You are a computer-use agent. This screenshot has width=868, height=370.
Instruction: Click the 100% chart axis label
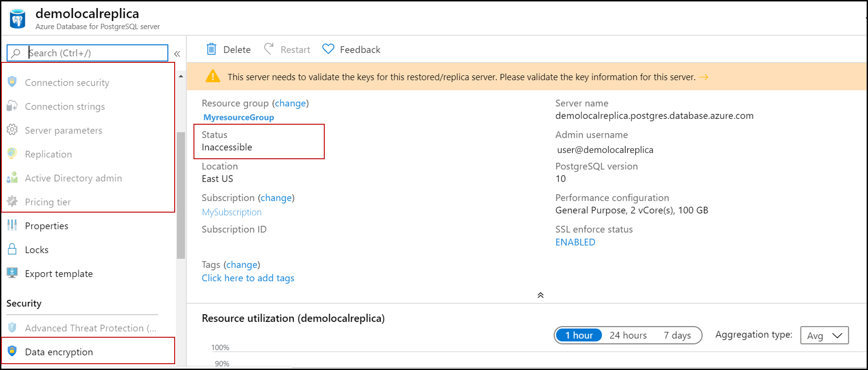[220, 348]
